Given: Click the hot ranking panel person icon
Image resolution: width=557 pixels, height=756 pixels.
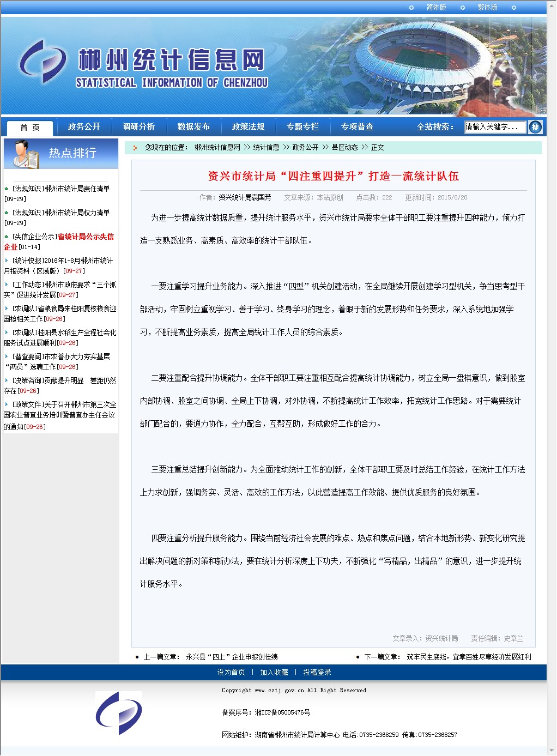Looking at the screenshot, I should point(25,154).
